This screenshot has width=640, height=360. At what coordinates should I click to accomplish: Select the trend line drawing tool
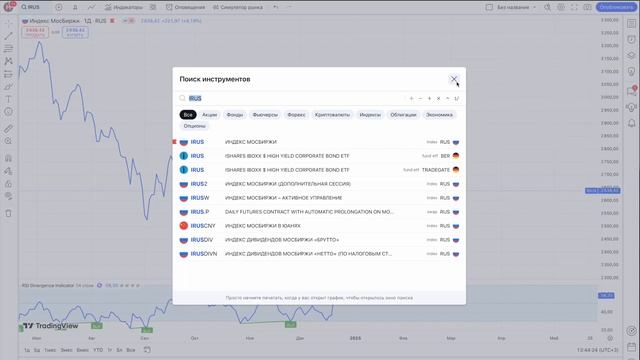(x=8, y=36)
